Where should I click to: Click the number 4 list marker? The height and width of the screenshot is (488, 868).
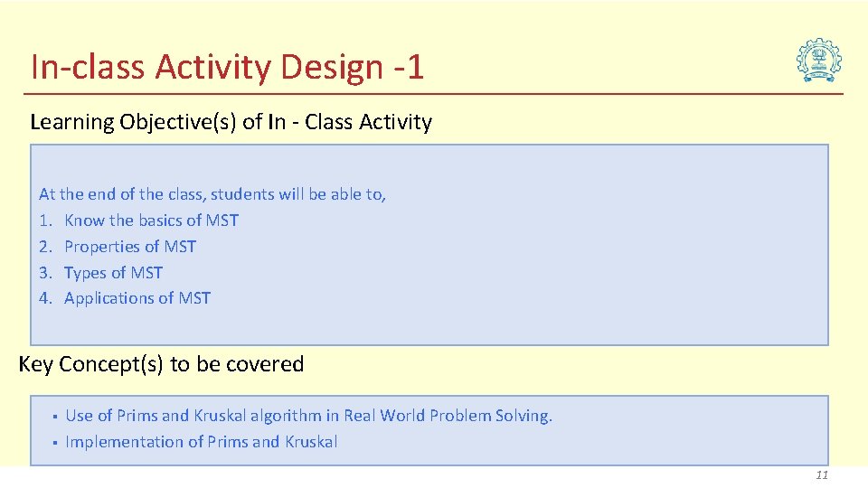click(45, 298)
